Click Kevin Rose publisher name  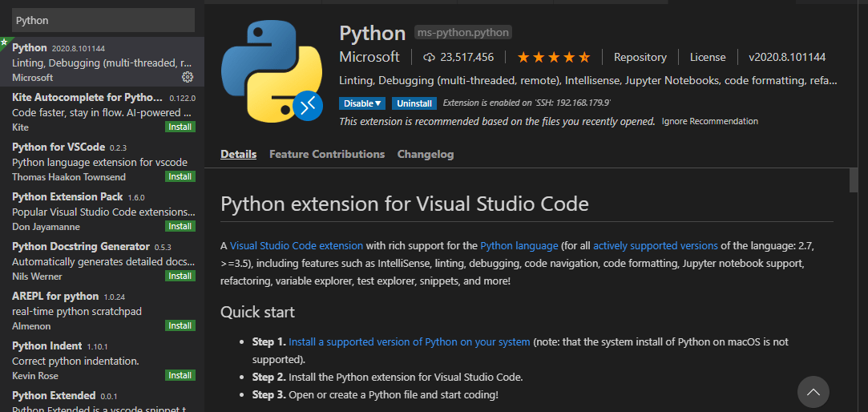coord(35,375)
